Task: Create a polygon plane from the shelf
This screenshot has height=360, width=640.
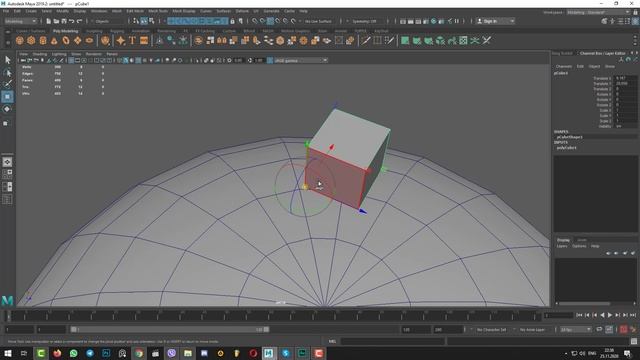Action: (x=78, y=40)
